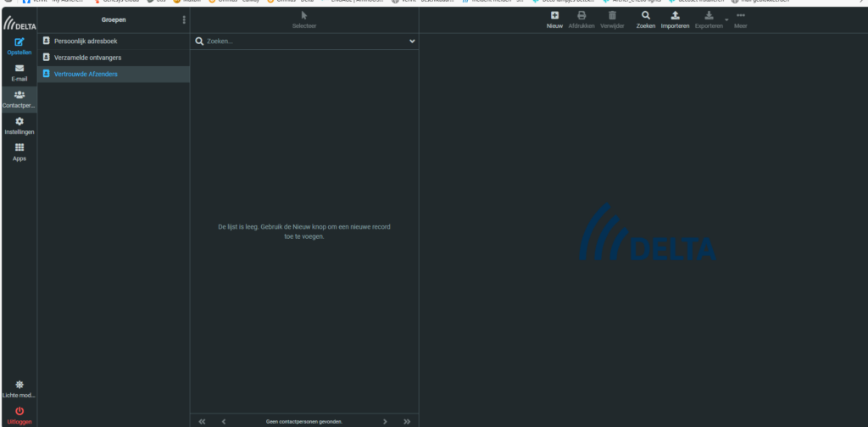Go to the next contacts page
The image size is (868, 427).
pyautogui.click(x=385, y=421)
